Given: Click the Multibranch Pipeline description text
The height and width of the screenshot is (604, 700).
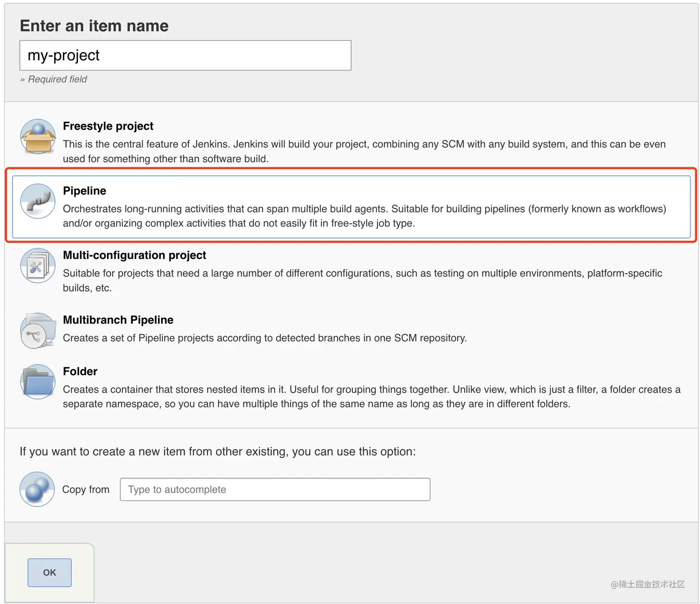Looking at the screenshot, I should [264, 338].
